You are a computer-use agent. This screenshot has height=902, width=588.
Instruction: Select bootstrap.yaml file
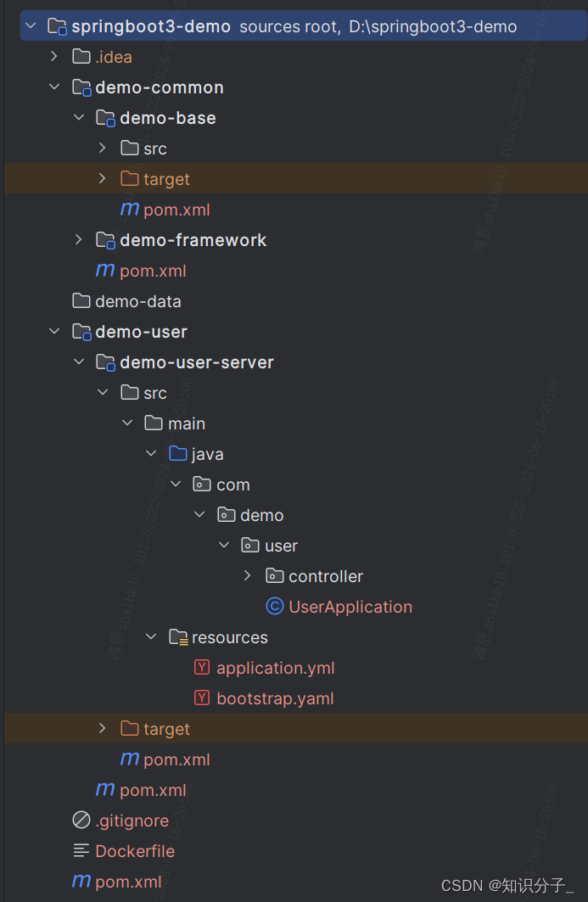pyautogui.click(x=275, y=698)
